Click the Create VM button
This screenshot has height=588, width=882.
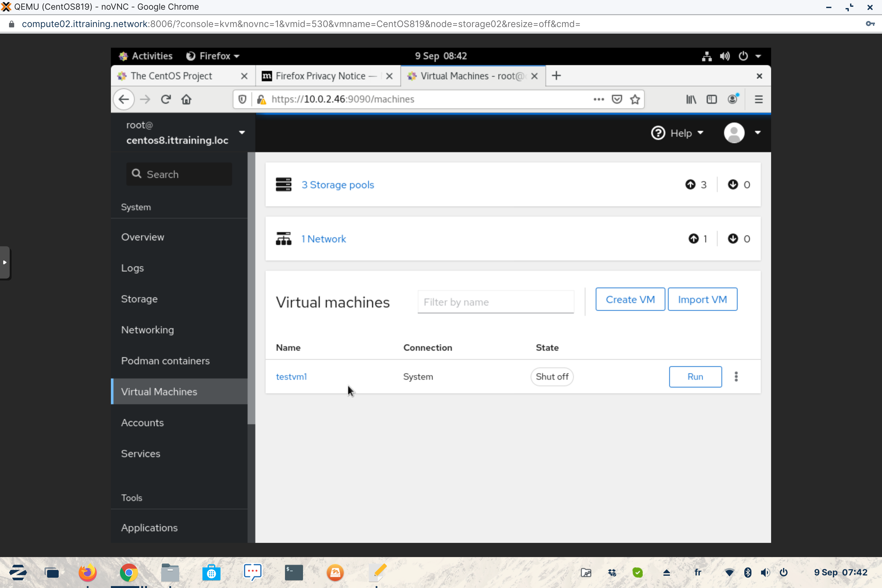click(630, 299)
